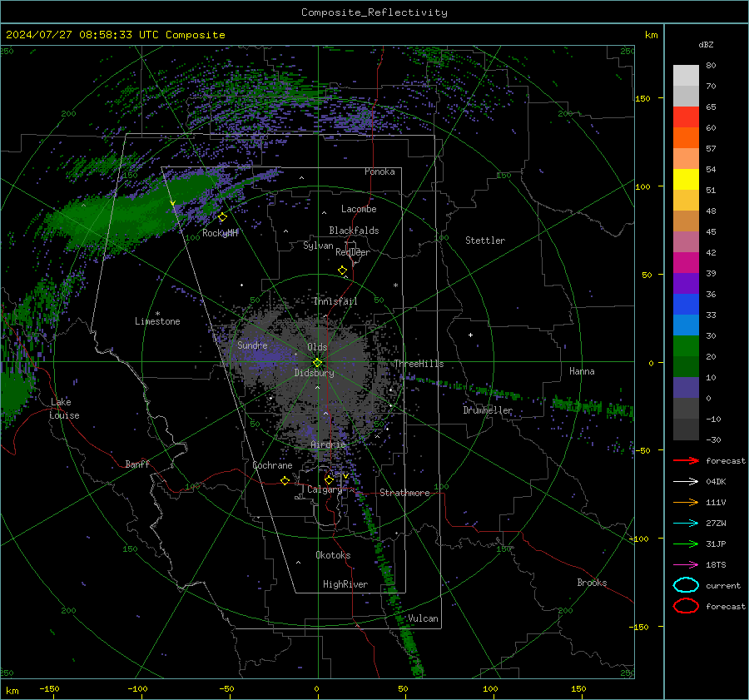Click the yellow diamond marker near RedDeer
The height and width of the screenshot is (700, 749).
tap(342, 271)
